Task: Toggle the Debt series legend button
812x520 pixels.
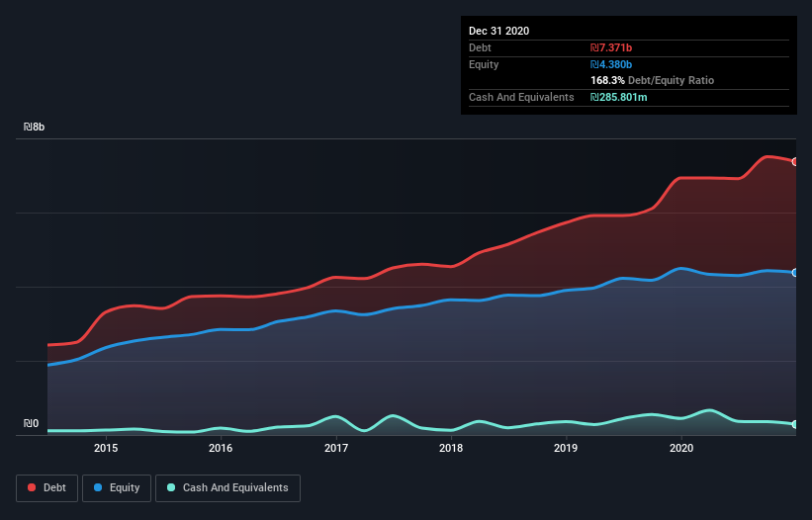Action: pos(47,488)
